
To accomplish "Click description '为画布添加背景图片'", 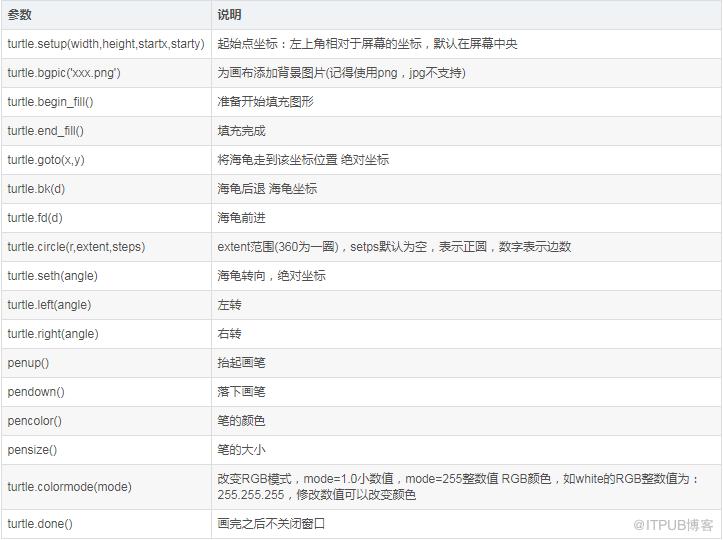I will pos(271,73).
